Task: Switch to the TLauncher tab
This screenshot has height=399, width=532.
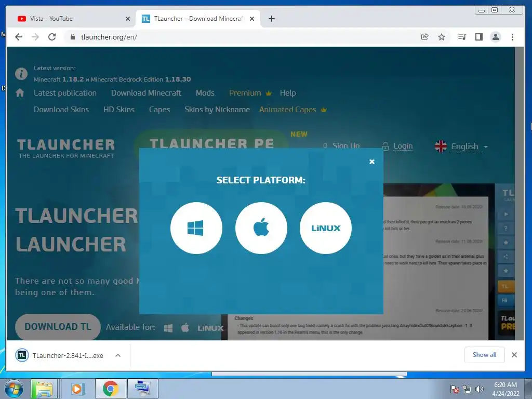Action: point(198,19)
